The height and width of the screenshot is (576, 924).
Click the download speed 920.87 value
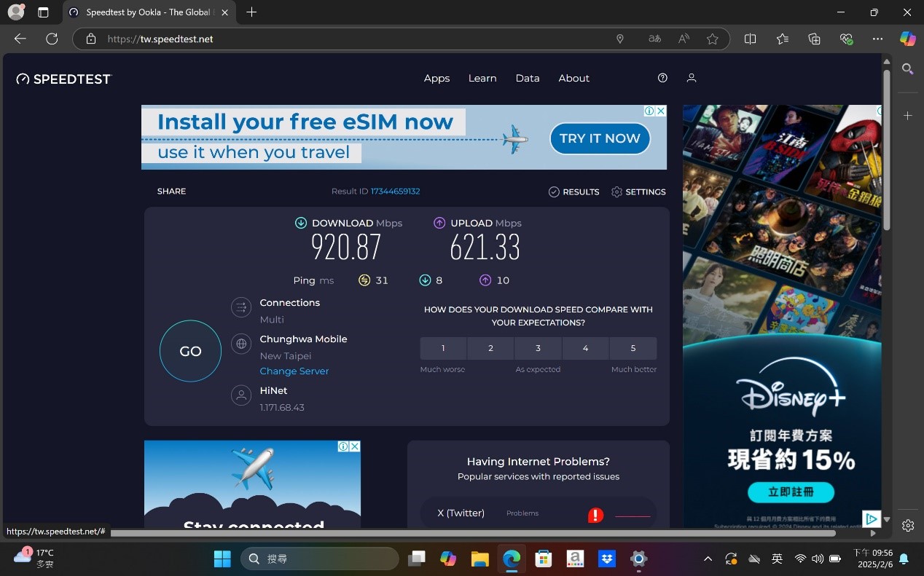point(346,248)
